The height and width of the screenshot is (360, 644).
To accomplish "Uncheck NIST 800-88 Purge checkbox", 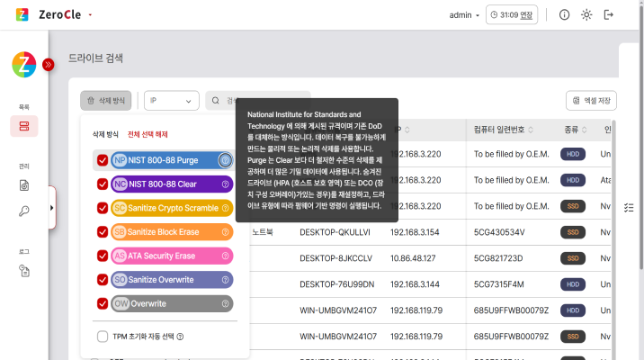I will coord(103,160).
